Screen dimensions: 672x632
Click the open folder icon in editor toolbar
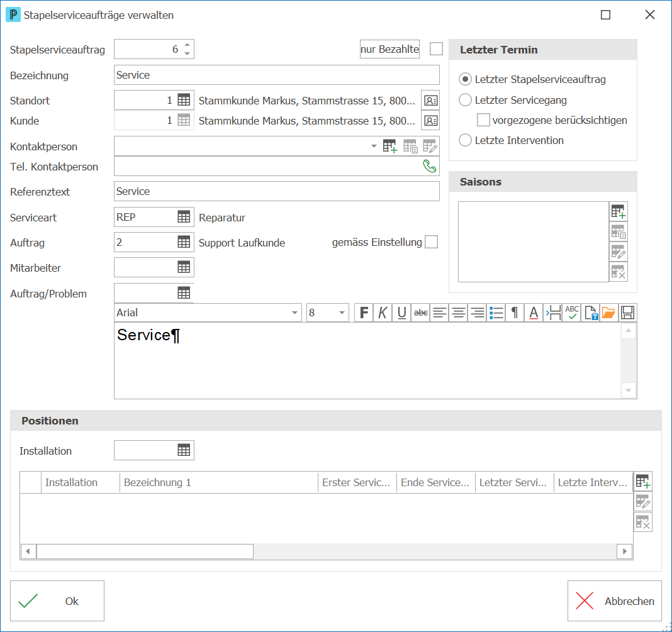coord(608,313)
